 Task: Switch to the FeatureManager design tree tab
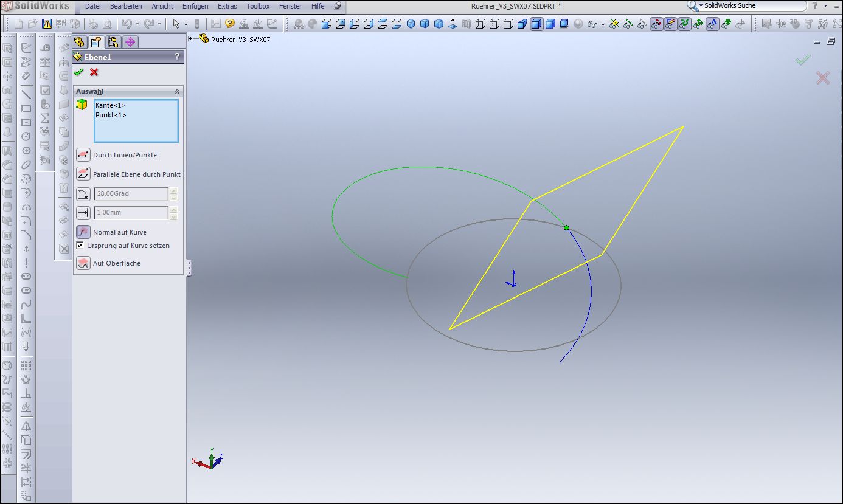click(x=79, y=42)
